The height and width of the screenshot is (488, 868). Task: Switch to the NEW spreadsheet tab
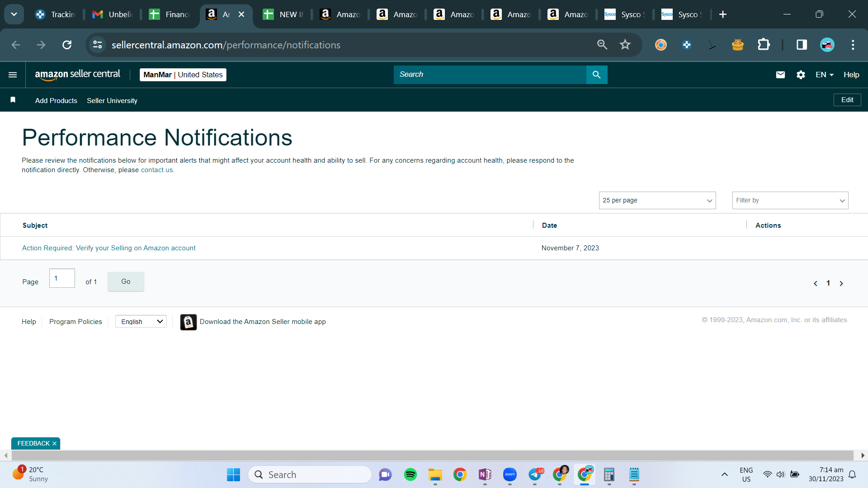pos(283,14)
